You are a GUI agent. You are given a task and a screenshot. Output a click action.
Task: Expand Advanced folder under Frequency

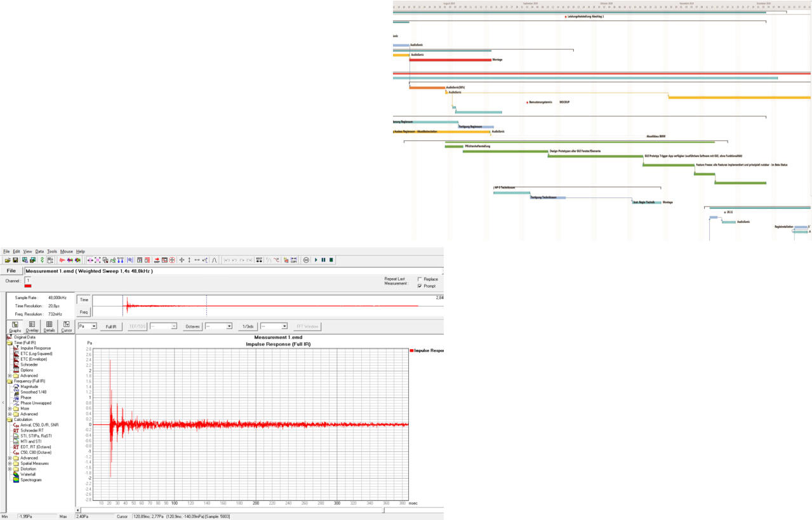[10, 414]
